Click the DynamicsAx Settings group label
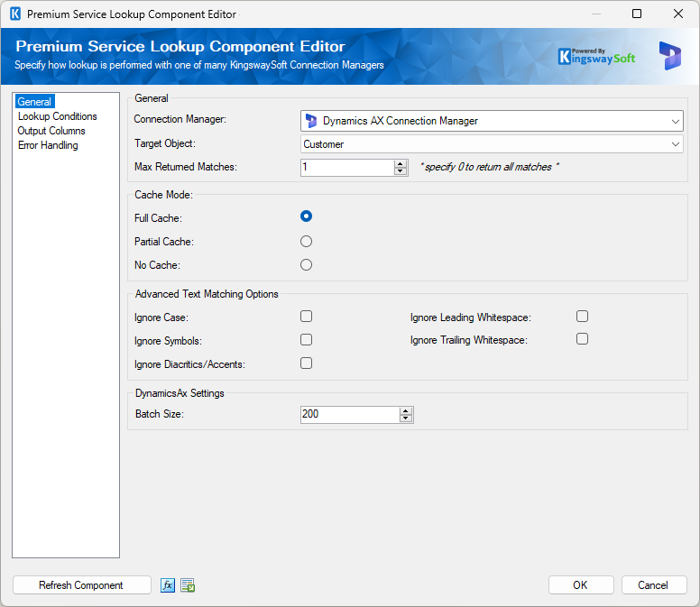Image resolution: width=700 pixels, height=607 pixels. (180, 393)
